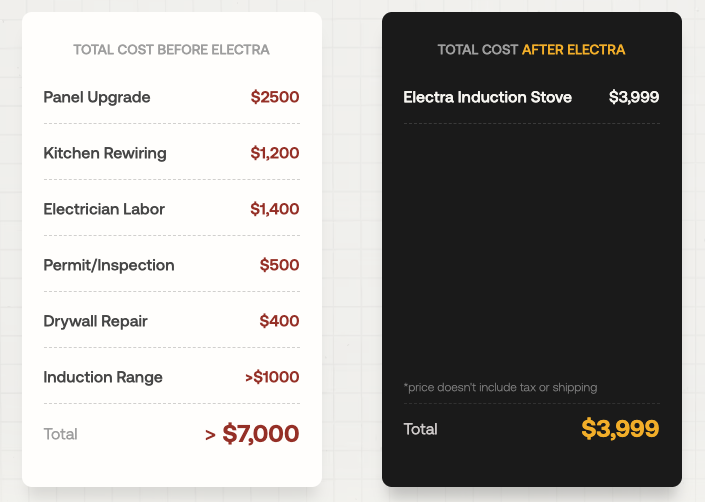Select the Permit/Inspection label
The image size is (705, 502).
coord(109,265)
